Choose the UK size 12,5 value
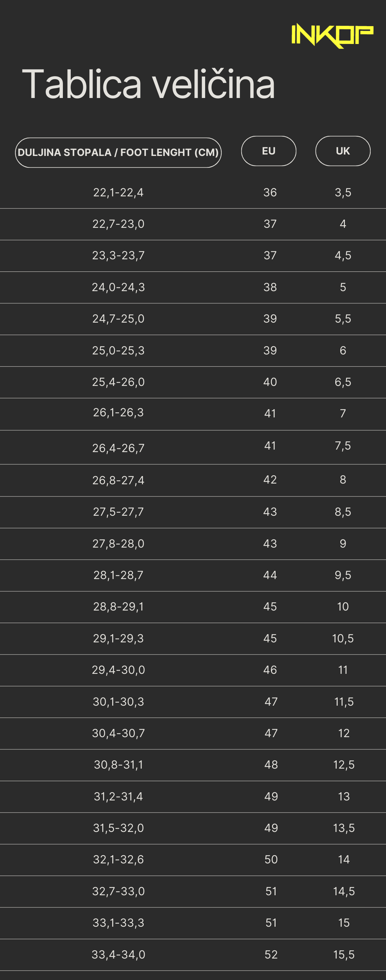The height and width of the screenshot is (980, 386). point(344,765)
